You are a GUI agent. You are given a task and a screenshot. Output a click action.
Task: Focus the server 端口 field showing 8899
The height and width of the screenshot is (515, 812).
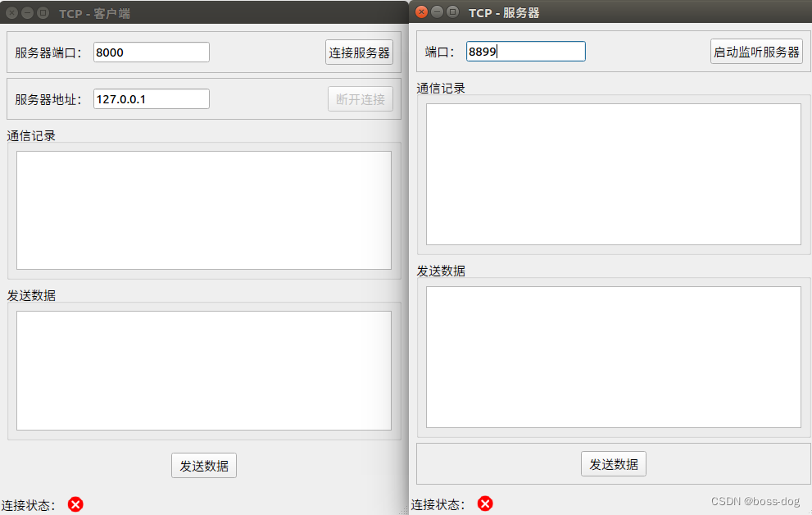coord(525,52)
